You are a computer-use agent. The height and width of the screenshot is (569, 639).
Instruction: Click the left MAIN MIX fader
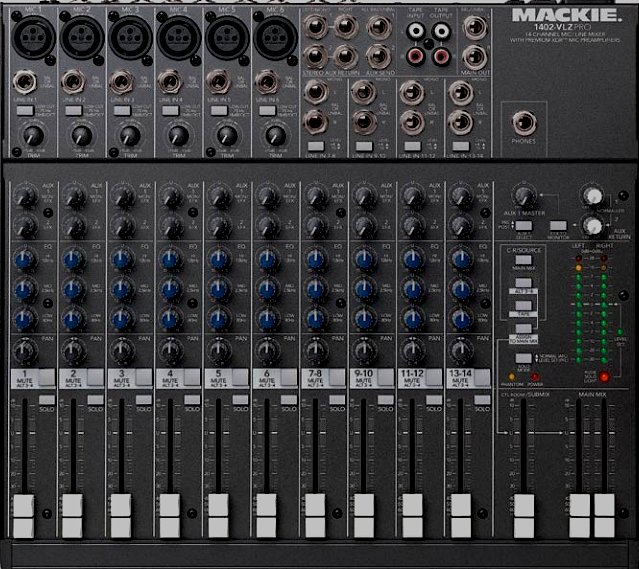pyautogui.click(x=580, y=516)
